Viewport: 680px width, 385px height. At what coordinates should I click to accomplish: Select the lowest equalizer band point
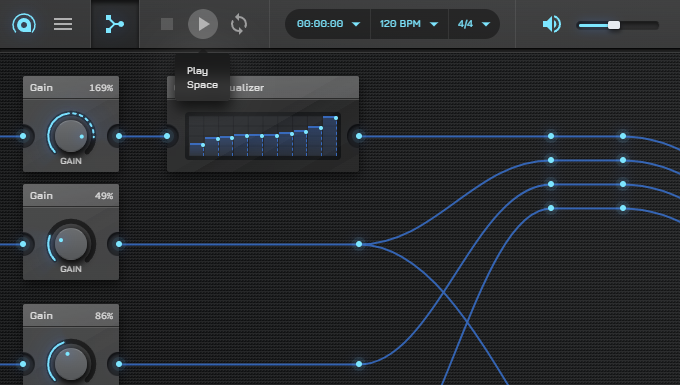pyautogui.click(x=203, y=145)
